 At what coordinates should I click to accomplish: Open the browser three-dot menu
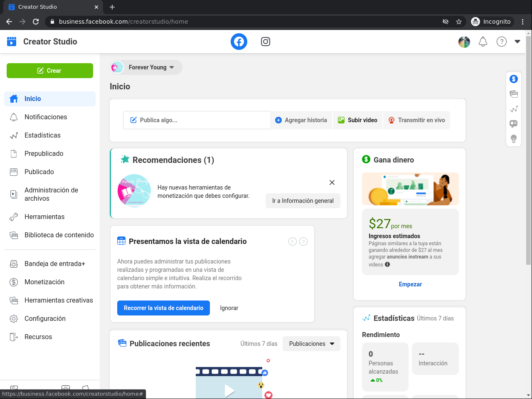(x=523, y=22)
